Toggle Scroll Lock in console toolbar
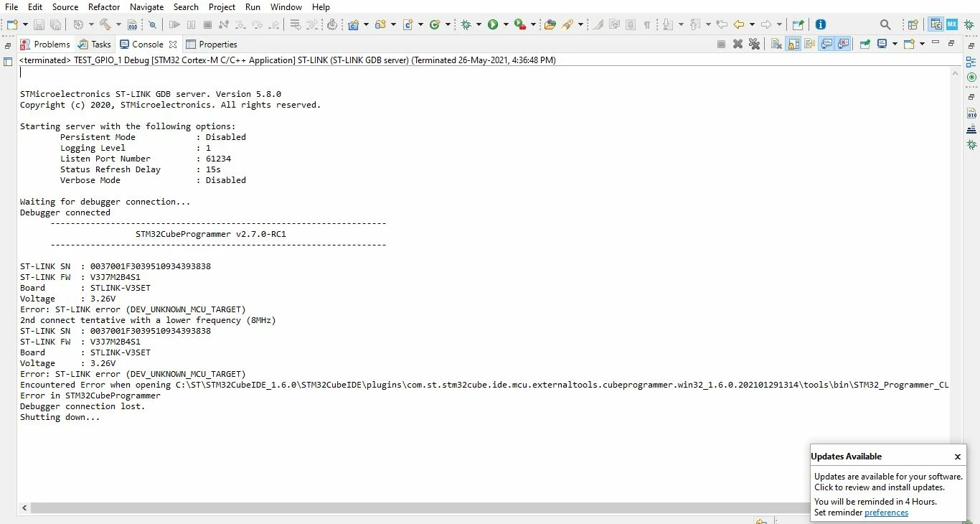 793,44
